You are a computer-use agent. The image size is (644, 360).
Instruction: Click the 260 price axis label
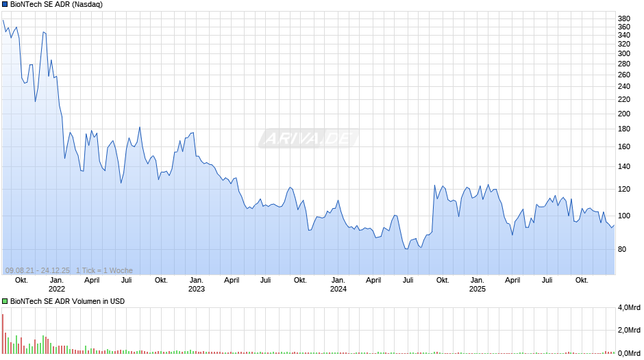coord(624,75)
